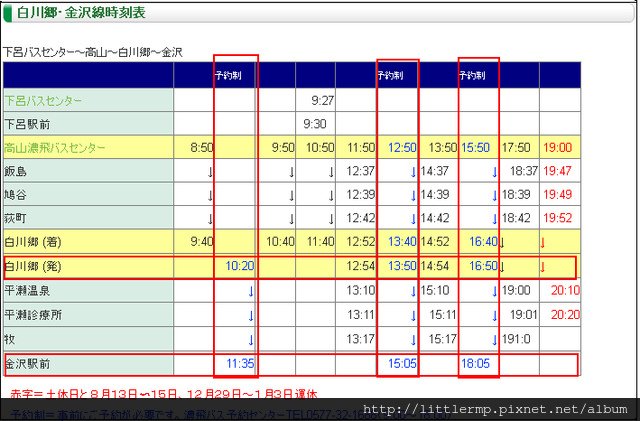The width and height of the screenshot is (640, 421).
Task: Click the 下呂駅前 stop name
Action: (x=27, y=124)
